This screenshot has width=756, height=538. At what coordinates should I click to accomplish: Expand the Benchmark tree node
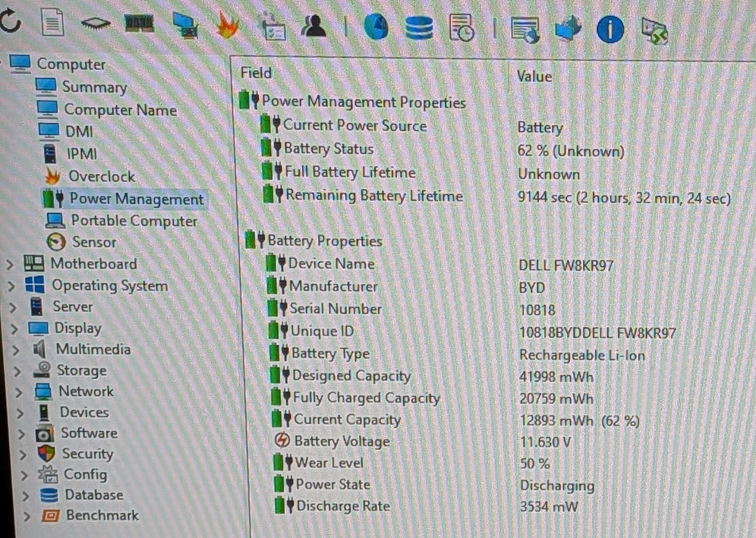26,516
